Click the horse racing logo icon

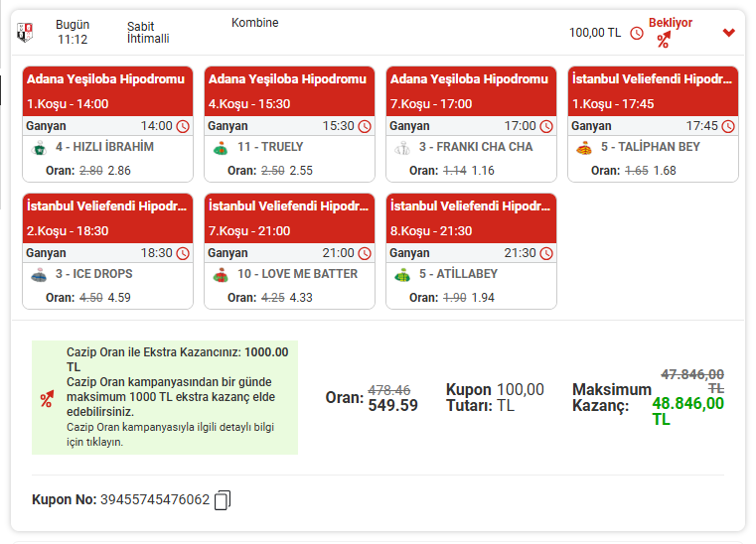click(25, 33)
